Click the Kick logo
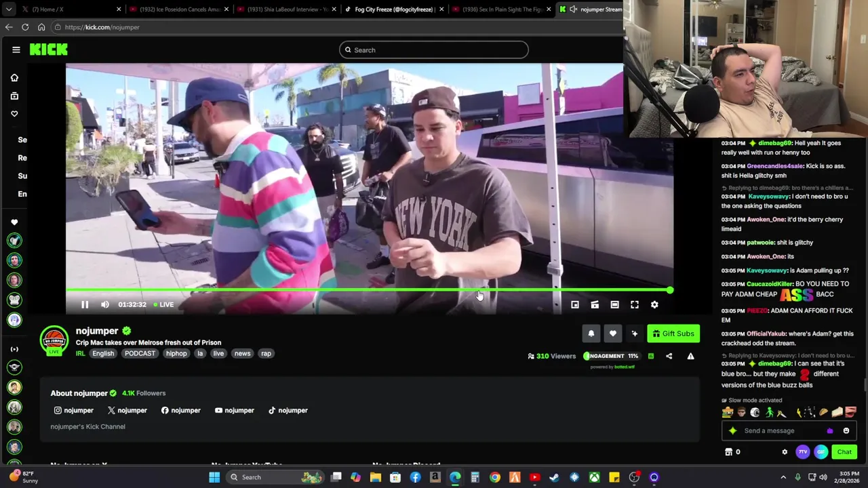This screenshot has width=868, height=488. coord(49,49)
